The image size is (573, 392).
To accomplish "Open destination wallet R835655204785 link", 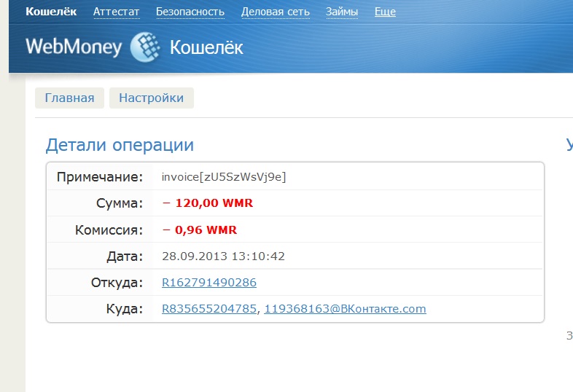I will click(209, 309).
